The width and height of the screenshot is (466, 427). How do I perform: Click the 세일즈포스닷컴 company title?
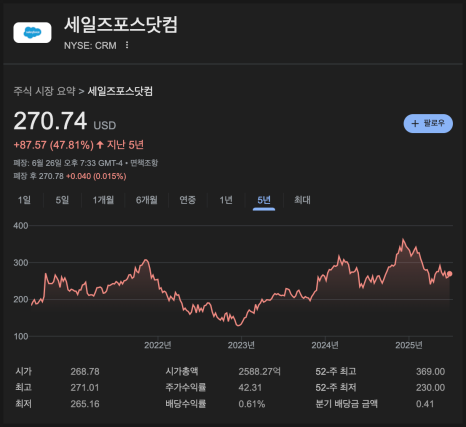[x=121, y=25]
